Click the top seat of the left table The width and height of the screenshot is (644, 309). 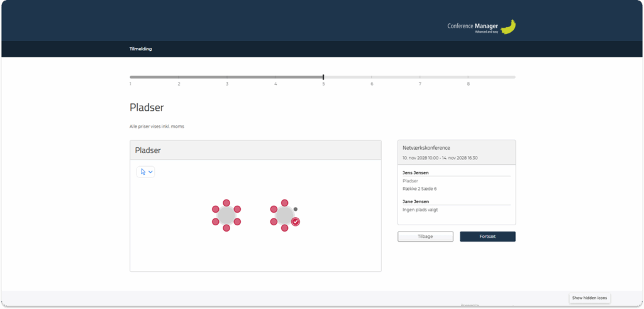(x=226, y=203)
